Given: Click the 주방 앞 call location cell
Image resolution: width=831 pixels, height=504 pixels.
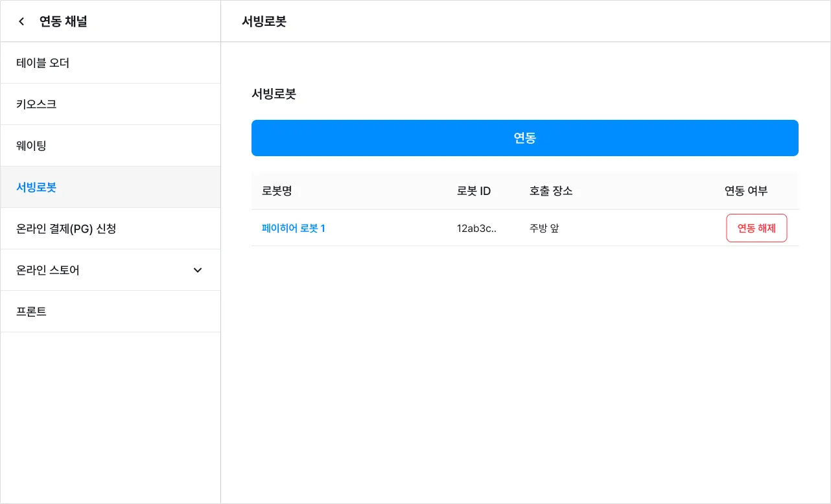Looking at the screenshot, I should coord(544,228).
